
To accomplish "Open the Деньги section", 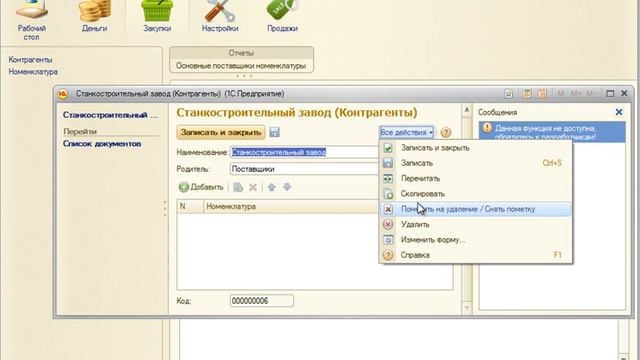I will [x=94, y=17].
